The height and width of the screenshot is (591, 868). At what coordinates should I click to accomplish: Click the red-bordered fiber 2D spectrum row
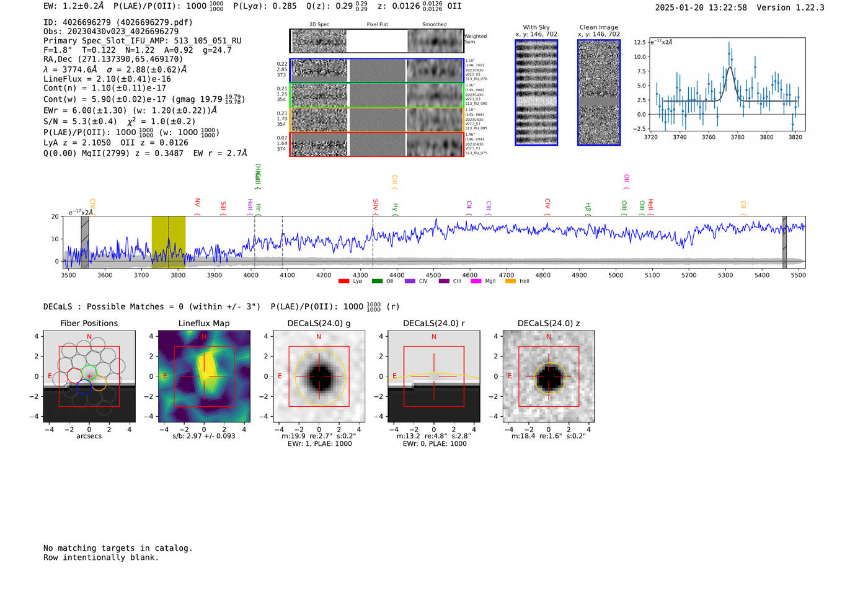coord(376,144)
